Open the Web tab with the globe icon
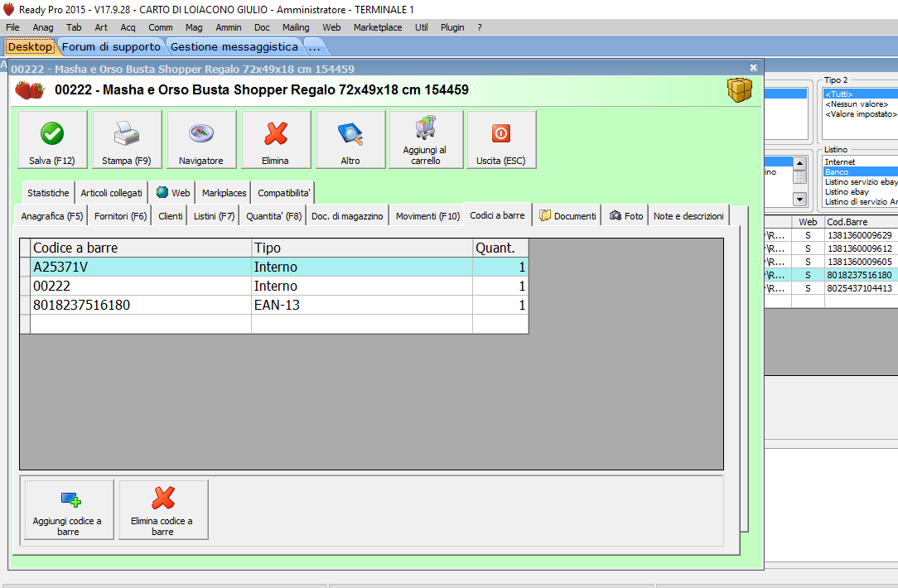The image size is (898, 588). click(x=173, y=193)
